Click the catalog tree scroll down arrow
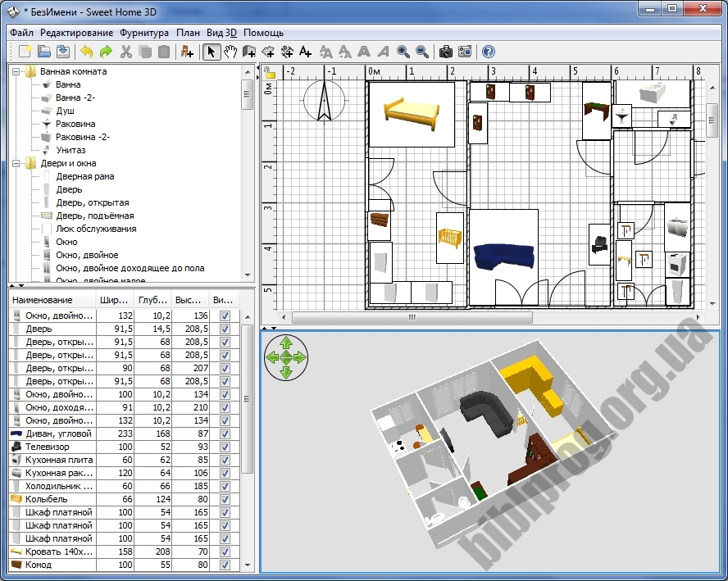728x581 pixels. pyautogui.click(x=248, y=275)
